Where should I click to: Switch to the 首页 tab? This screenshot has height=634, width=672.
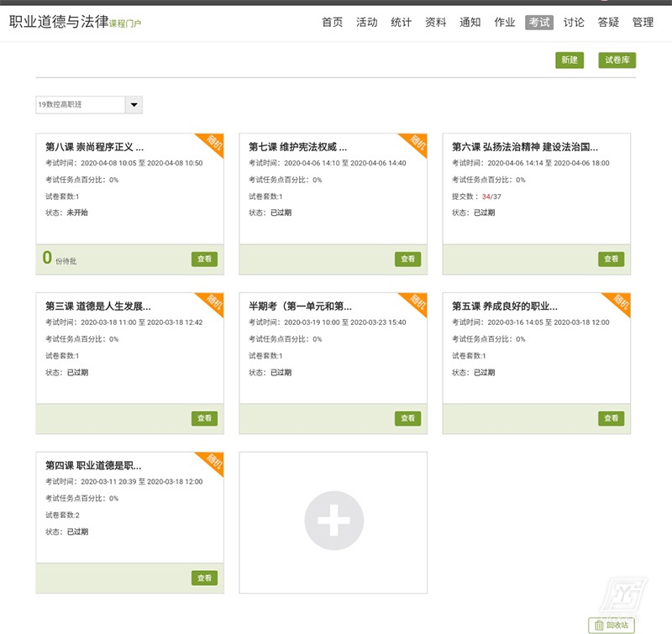(x=332, y=23)
